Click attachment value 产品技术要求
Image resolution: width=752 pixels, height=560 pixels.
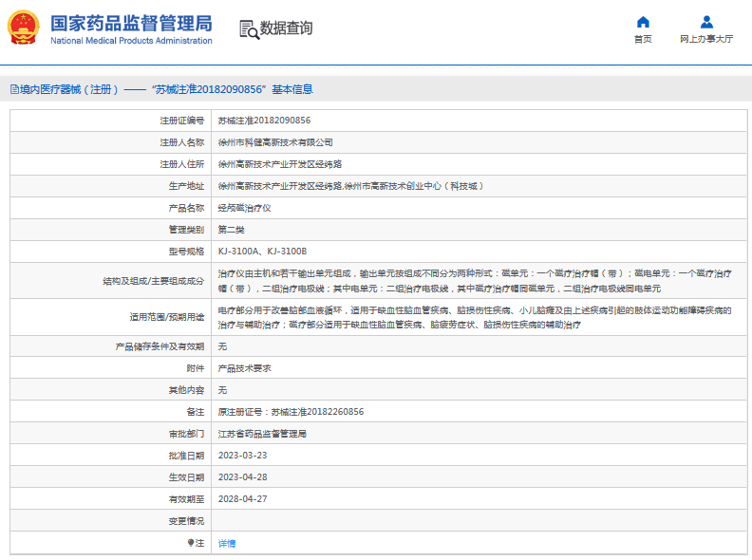tap(244, 368)
